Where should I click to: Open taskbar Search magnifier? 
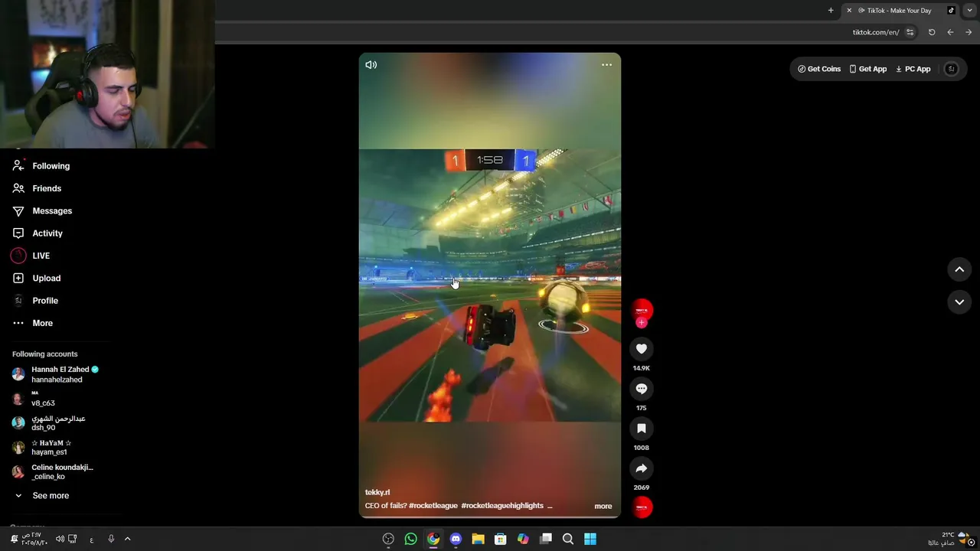(568, 539)
